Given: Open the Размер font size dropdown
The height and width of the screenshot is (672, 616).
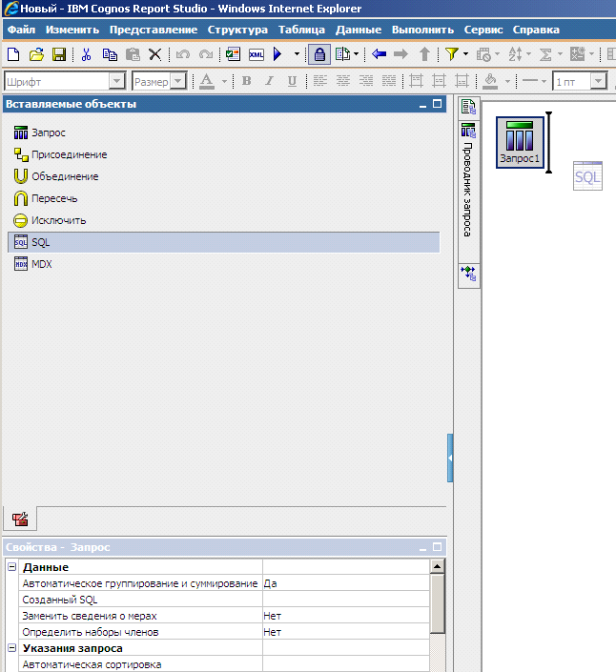Looking at the screenshot, I should [x=177, y=82].
